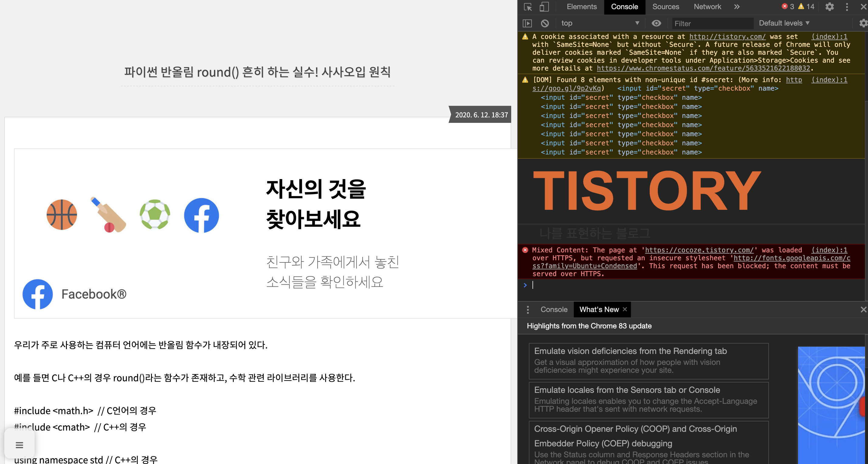Toggle device toolbar emulation icon
This screenshot has height=464, width=868.
pos(544,7)
